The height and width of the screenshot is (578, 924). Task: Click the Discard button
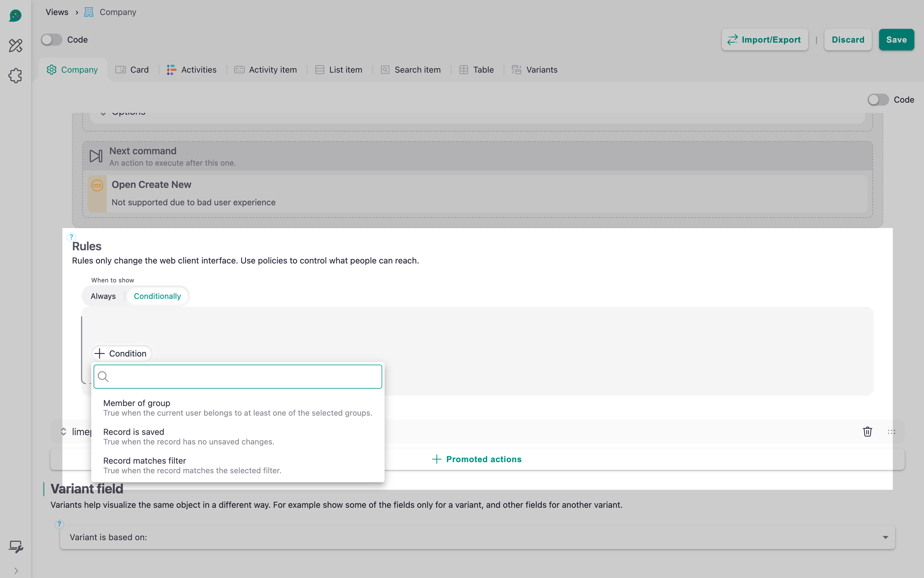click(848, 40)
